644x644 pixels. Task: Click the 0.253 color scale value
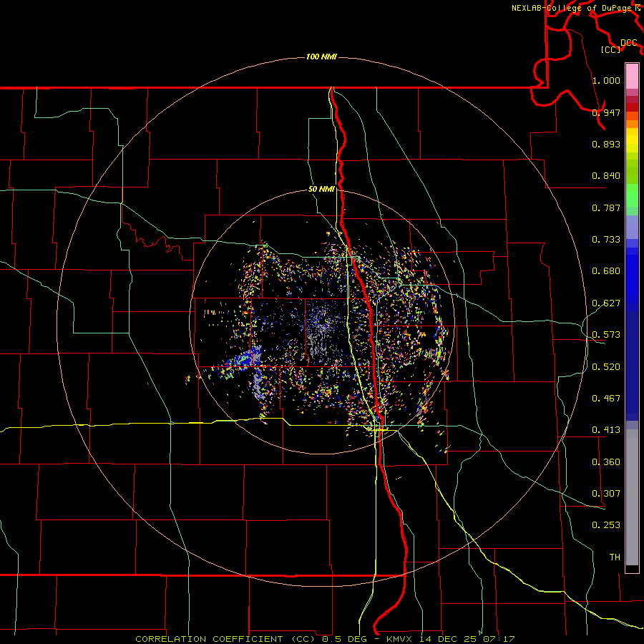pyautogui.click(x=606, y=525)
